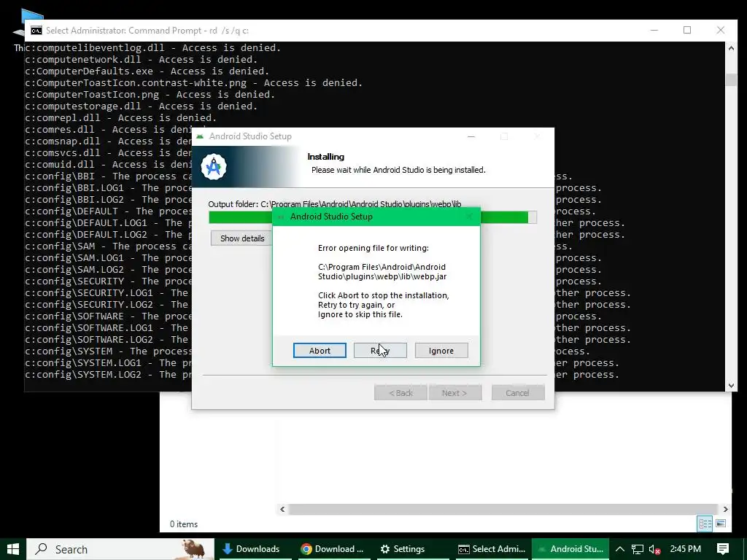Click Show details in Android Studio Setup
The width and height of the screenshot is (747, 560).
click(x=241, y=238)
